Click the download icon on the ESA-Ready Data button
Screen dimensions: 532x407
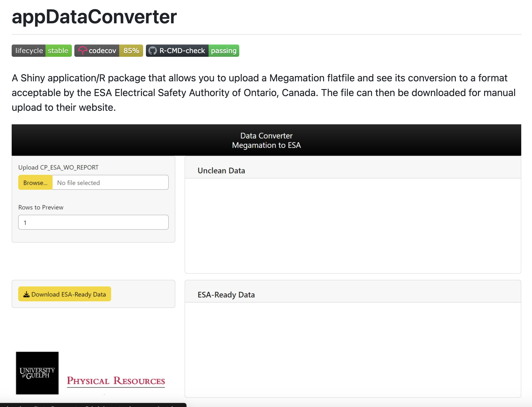tap(26, 294)
